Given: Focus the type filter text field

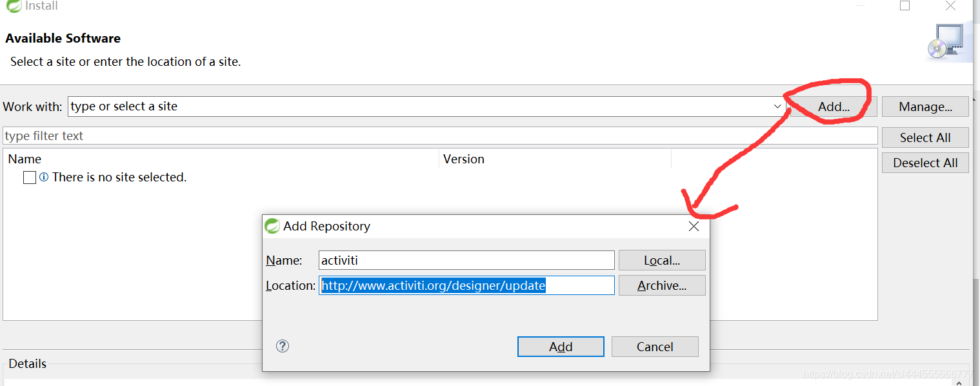Looking at the screenshot, I should point(440,136).
